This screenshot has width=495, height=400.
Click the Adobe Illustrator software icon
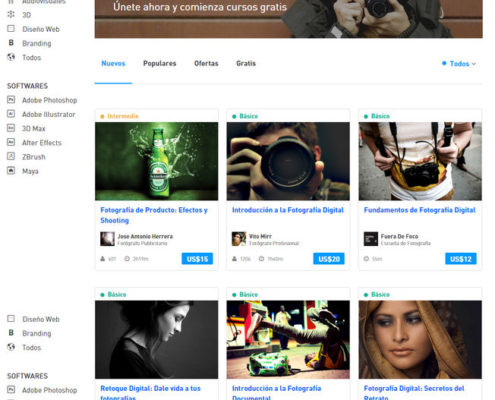click(x=11, y=114)
